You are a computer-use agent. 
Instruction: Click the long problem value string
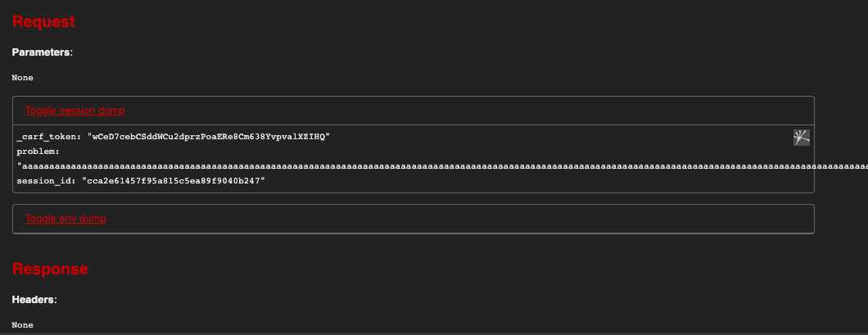(x=442, y=165)
